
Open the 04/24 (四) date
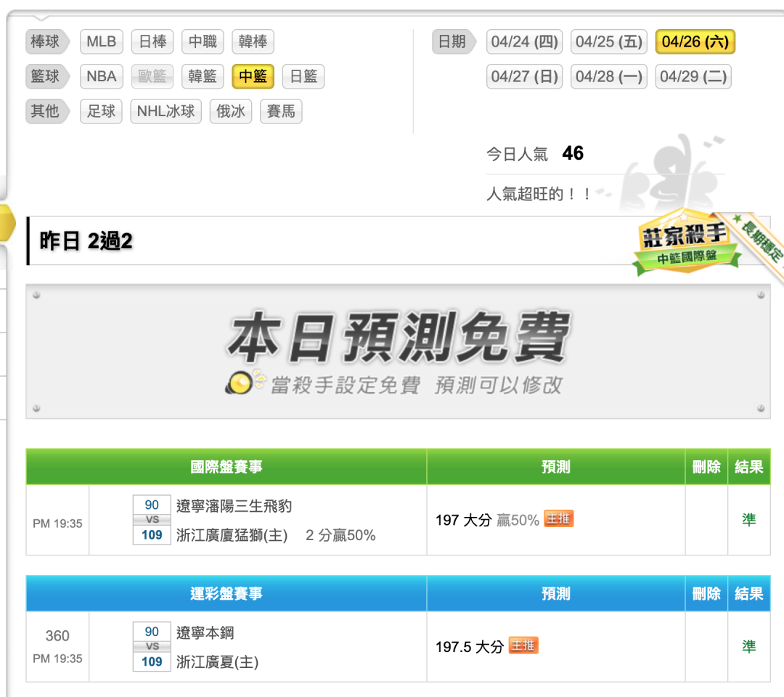point(524,41)
